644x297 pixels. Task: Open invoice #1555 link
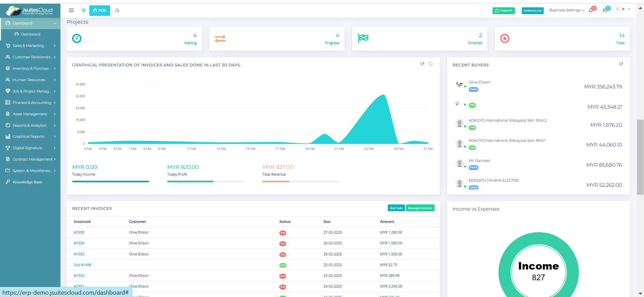79,232
